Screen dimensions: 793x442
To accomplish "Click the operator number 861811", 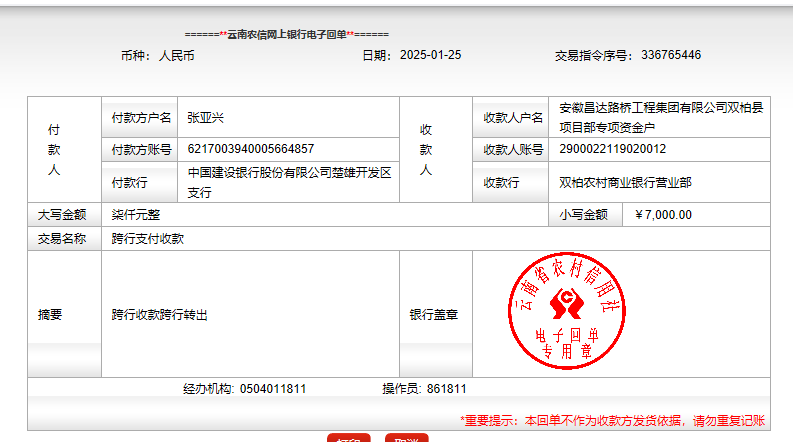I will click(446, 389).
